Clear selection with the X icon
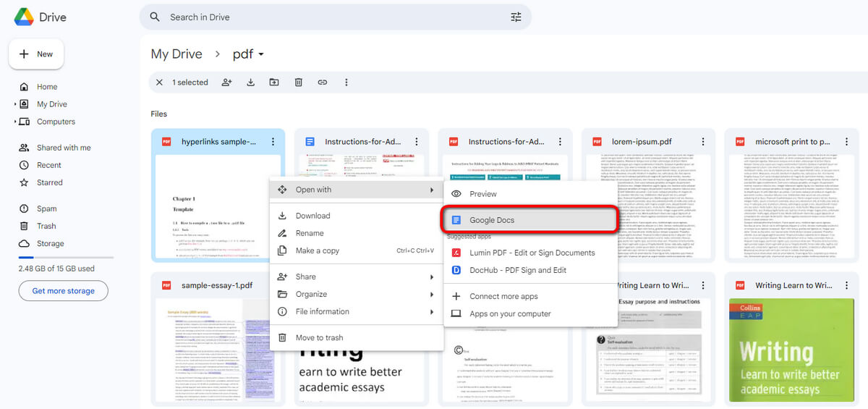Image resolution: width=868 pixels, height=409 pixels. point(159,83)
